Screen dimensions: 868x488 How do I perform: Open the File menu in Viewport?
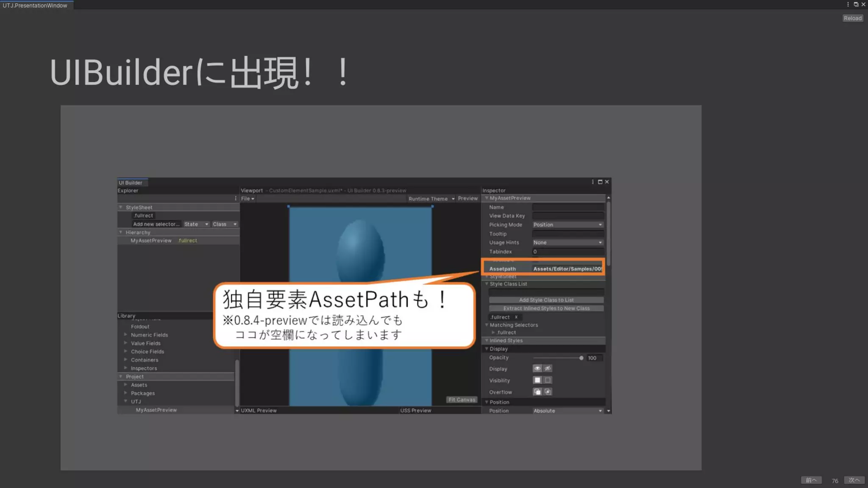click(x=248, y=199)
